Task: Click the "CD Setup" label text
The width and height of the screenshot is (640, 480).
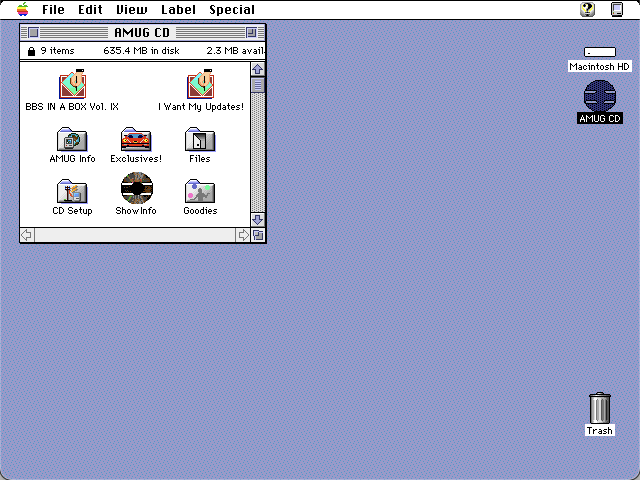Action: point(72,211)
